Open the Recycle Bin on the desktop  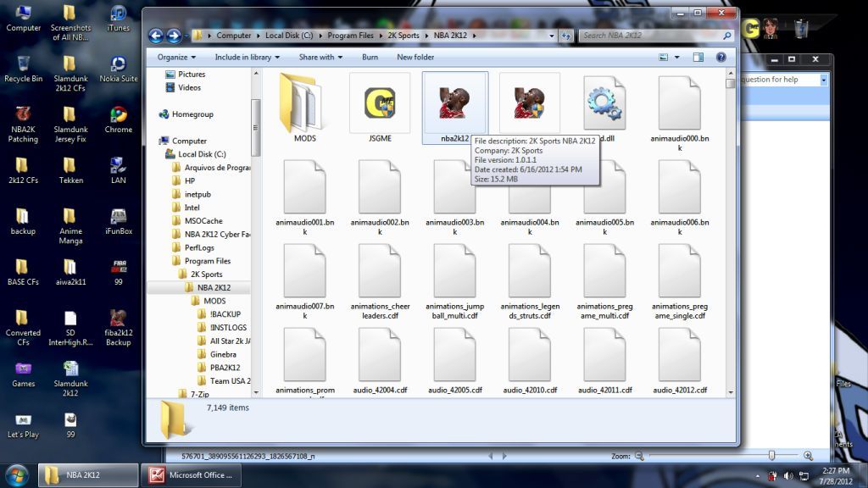pyautogui.click(x=23, y=69)
